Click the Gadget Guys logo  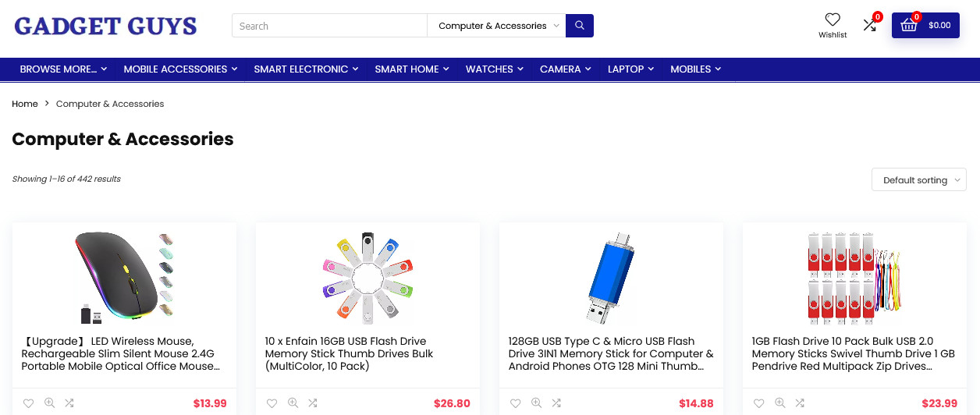(x=105, y=26)
